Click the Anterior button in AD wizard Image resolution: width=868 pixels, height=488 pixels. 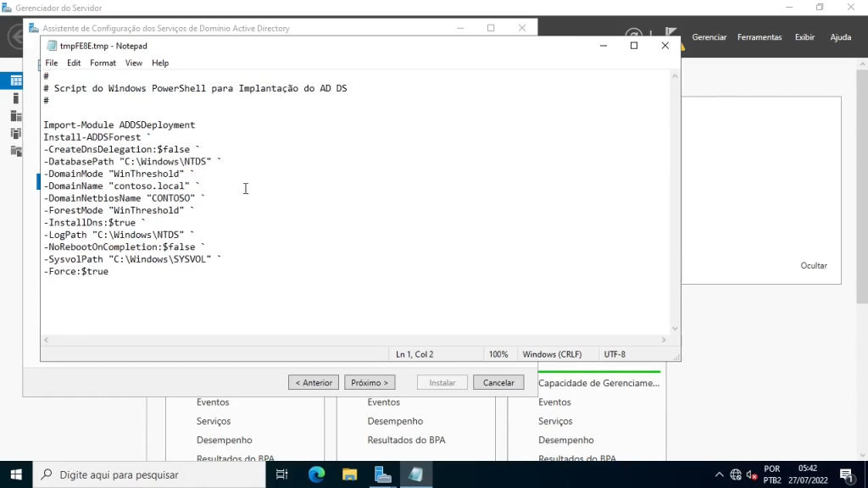click(x=314, y=382)
